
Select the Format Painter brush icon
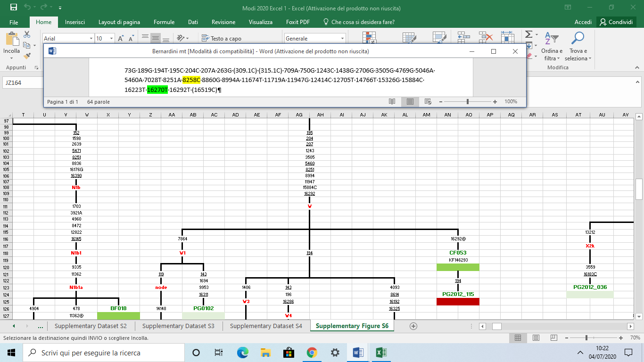27,56
